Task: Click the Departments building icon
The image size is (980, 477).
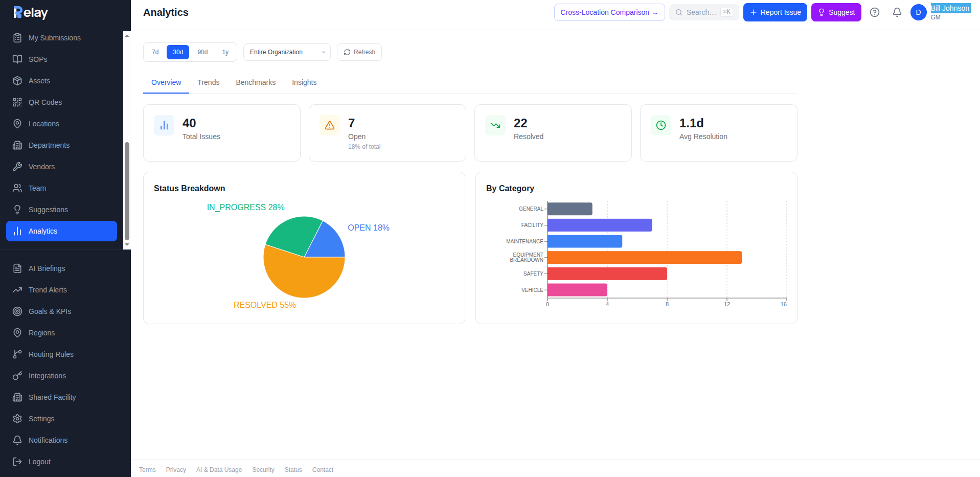Action: coord(17,145)
